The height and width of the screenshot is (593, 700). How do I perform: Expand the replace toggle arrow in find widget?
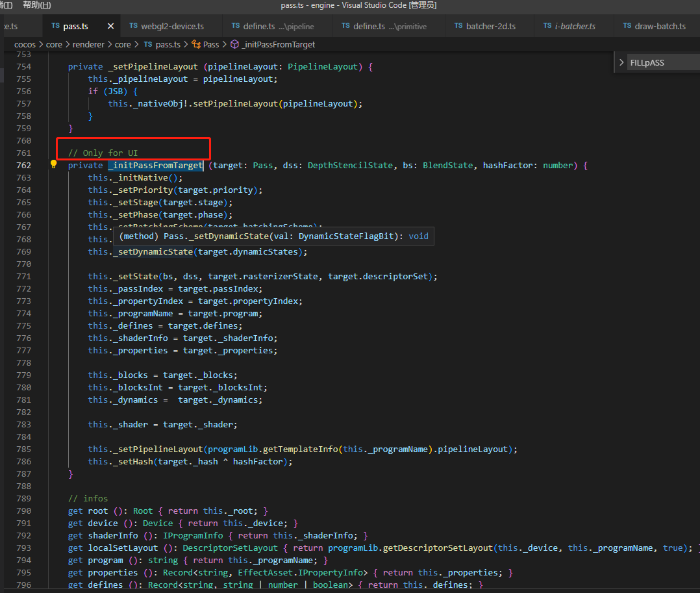[621, 62]
